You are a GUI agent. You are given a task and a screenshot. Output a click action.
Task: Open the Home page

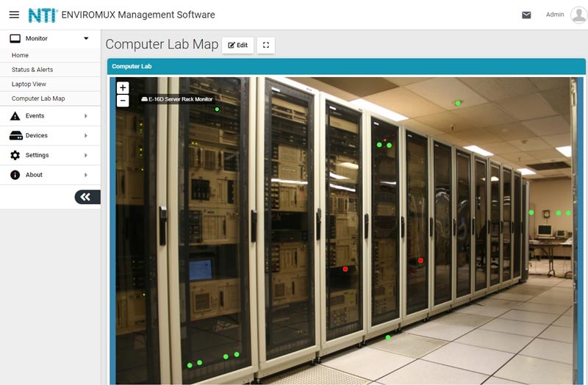click(50, 55)
